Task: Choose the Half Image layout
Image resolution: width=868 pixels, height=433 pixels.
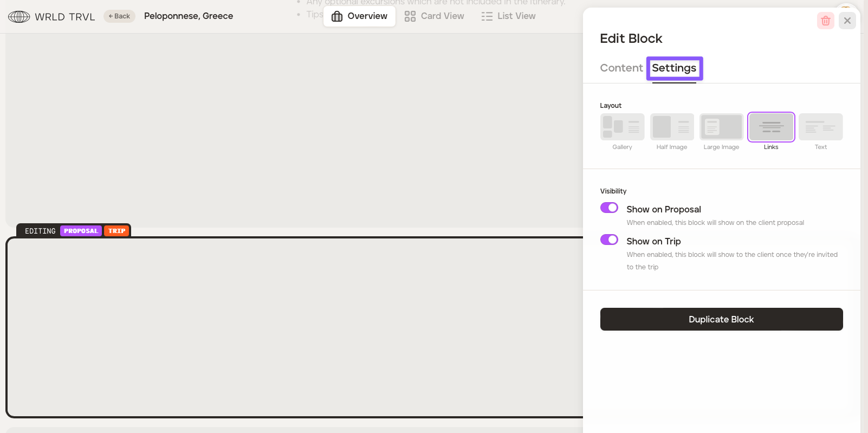Action: [x=671, y=127]
